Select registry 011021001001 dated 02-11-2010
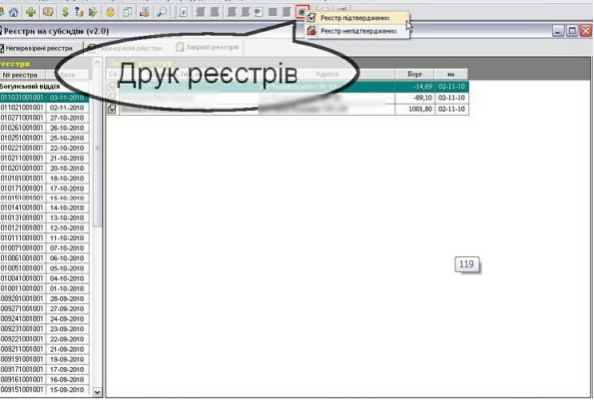 point(44,108)
